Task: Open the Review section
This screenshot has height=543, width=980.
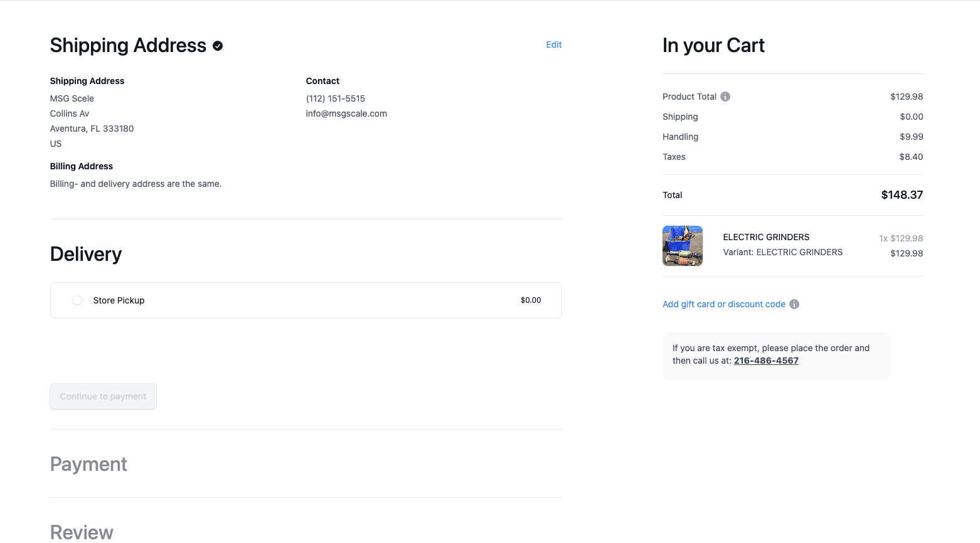Action: [82, 530]
